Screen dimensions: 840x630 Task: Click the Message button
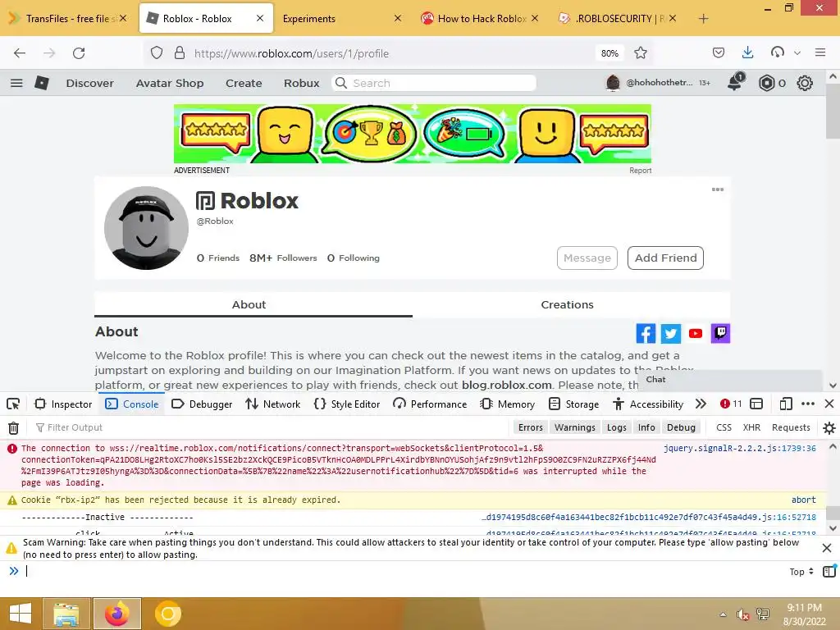[587, 258]
